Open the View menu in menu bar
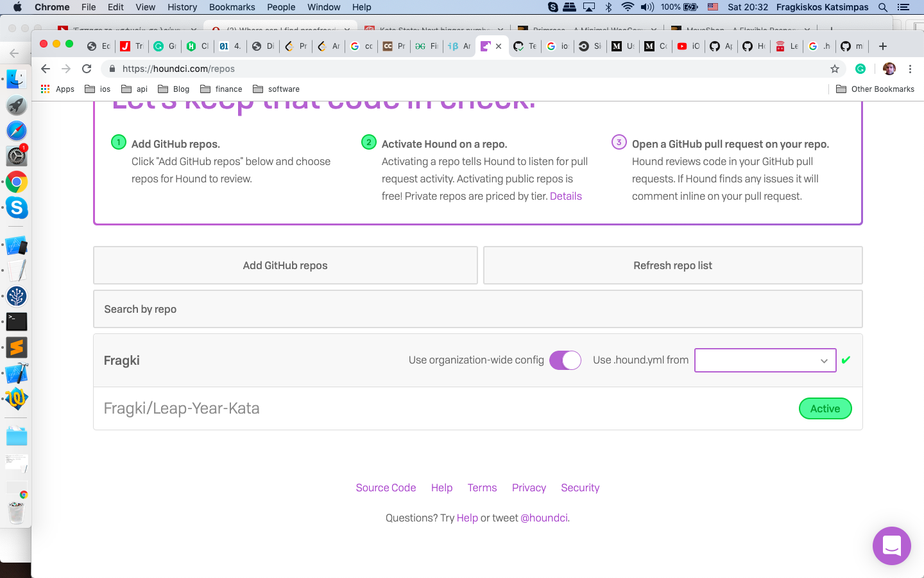Image resolution: width=924 pixels, height=578 pixels. coord(146,7)
